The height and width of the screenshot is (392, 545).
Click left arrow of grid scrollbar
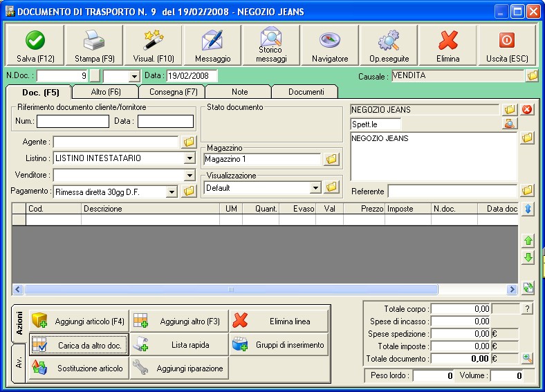18,289
